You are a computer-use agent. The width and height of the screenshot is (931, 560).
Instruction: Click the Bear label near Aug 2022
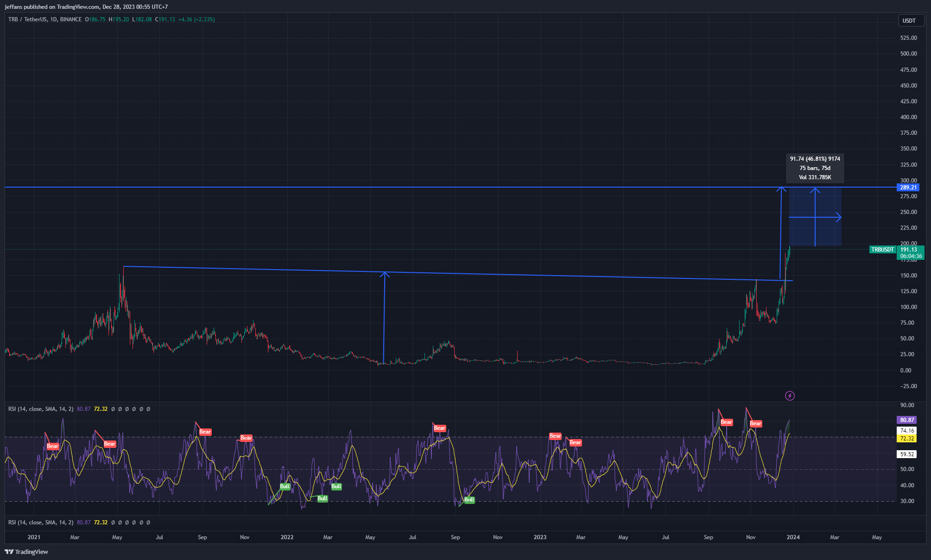tap(440, 428)
